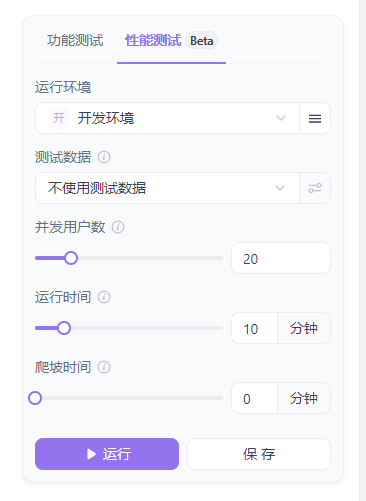Click info icon beside 并发用户数

118,227
